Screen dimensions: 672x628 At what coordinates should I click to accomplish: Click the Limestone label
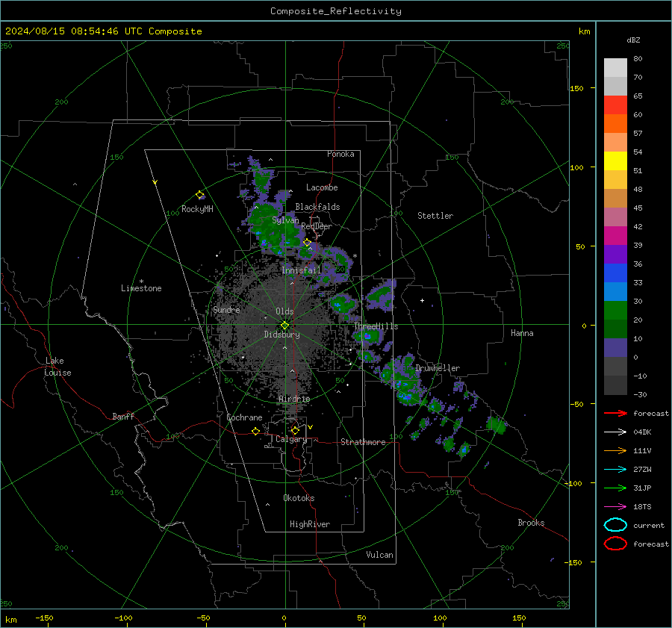pos(141,288)
